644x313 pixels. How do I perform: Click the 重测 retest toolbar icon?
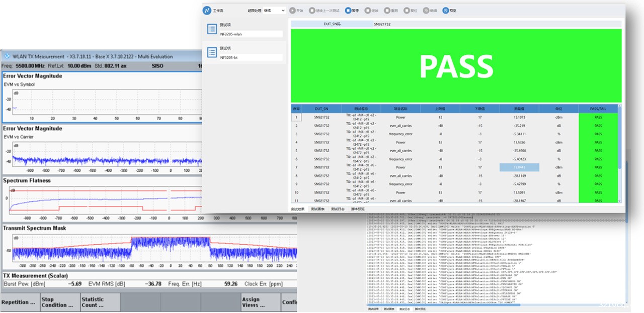coord(386,10)
